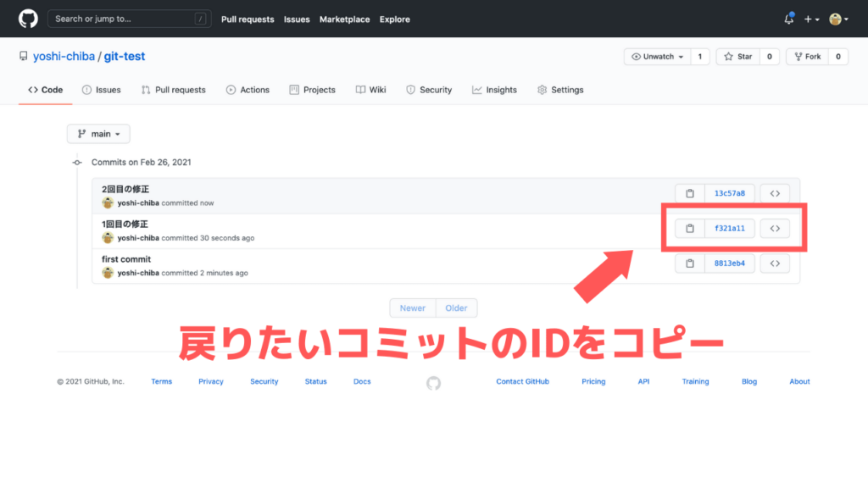The width and height of the screenshot is (868, 488).
Task: Open Marketplace from the top navigation
Action: (x=344, y=19)
